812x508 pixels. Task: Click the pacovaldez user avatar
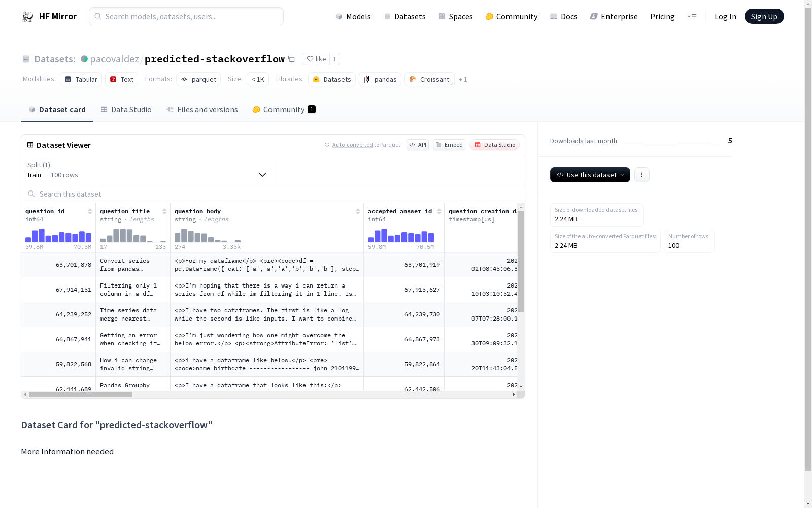pyautogui.click(x=84, y=59)
